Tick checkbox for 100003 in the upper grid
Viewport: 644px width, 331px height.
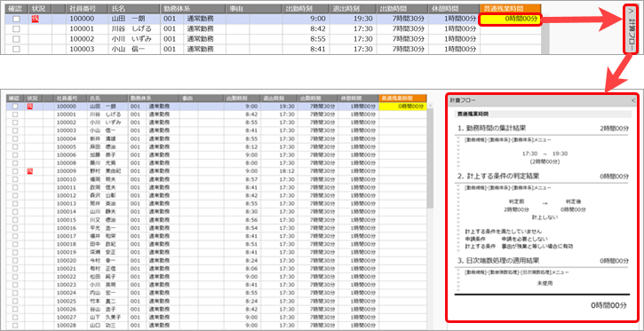pos(16,49)
